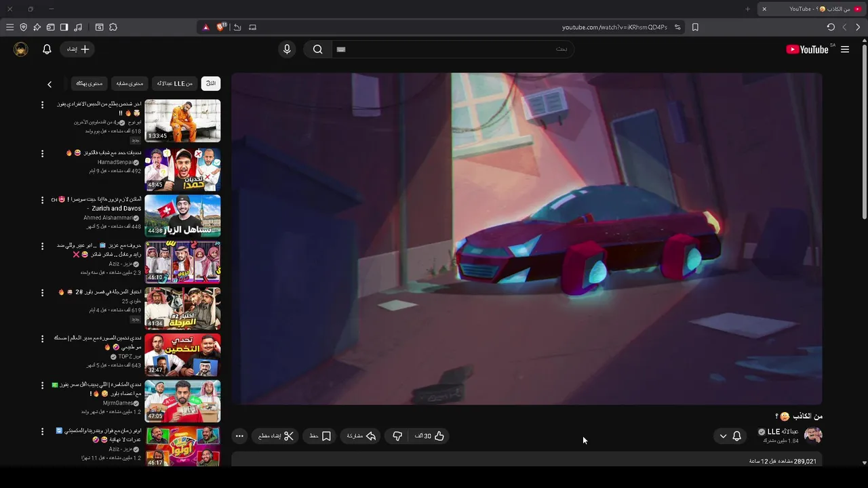868x488 pixels.
Task: Click the Ahmed Alshammari channel name
Action: pos(108,218)
